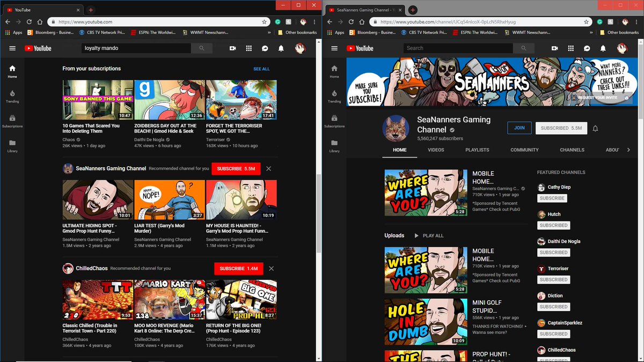Switch to channel PLAYLISTS tab
Viewport: 644px width, 362px height.
click(478, 150)
